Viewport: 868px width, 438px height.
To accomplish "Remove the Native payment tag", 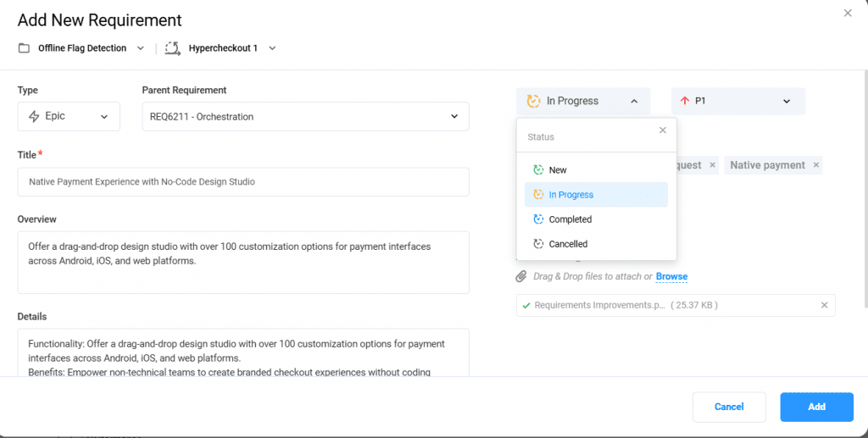I will point(816,165).
